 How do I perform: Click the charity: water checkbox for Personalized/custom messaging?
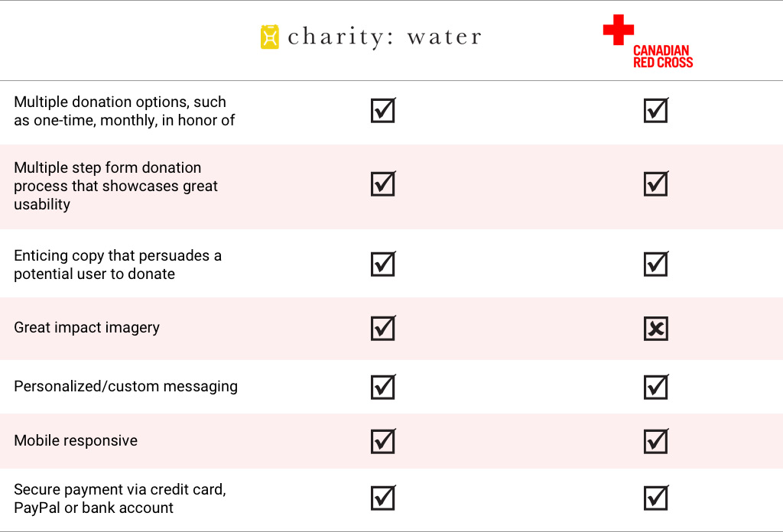pos(383,387)
